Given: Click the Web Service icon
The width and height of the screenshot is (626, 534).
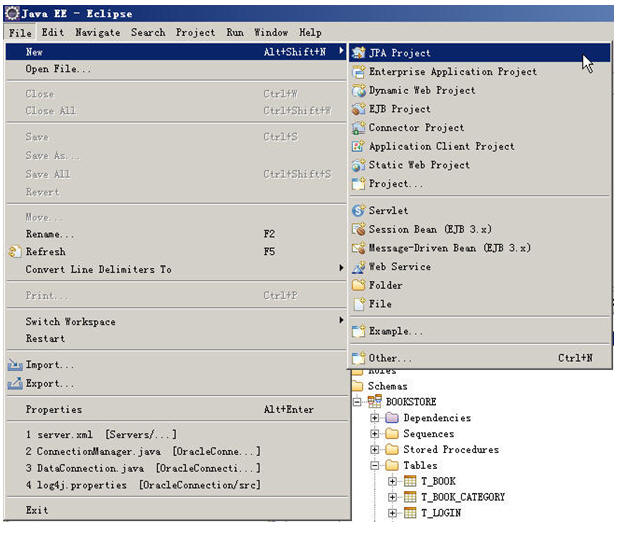Looking at the screenshot, I should (x=359, y=267).
